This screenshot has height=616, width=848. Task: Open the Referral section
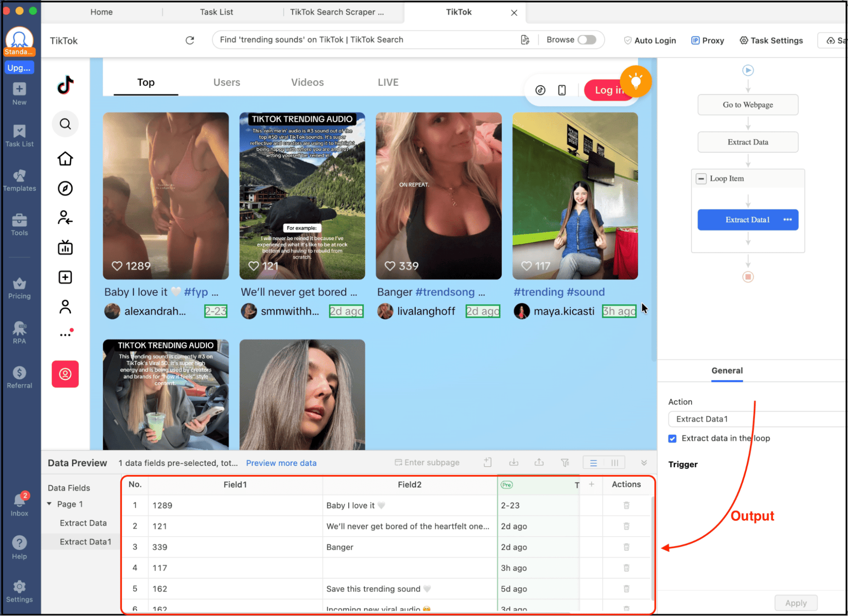(20, 378)
